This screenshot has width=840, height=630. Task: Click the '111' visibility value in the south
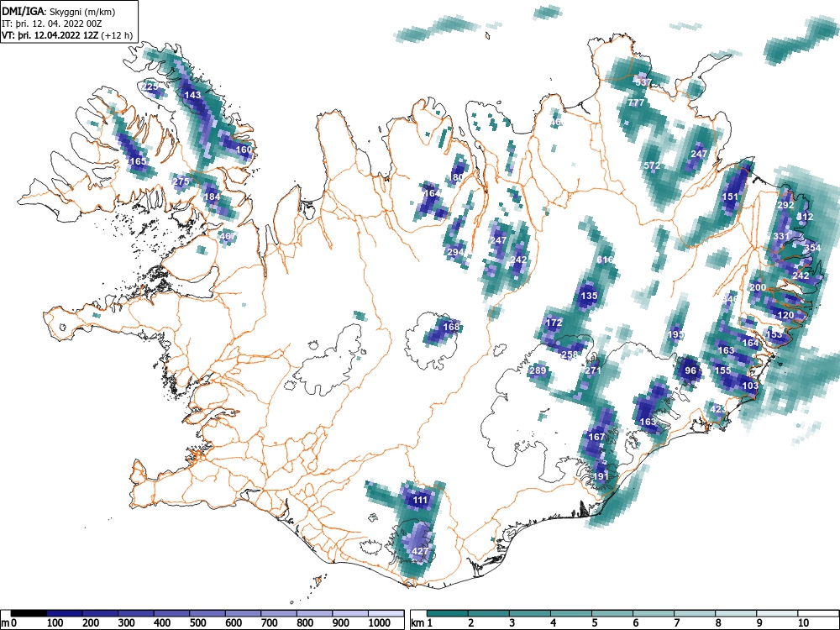pos(421,501)
